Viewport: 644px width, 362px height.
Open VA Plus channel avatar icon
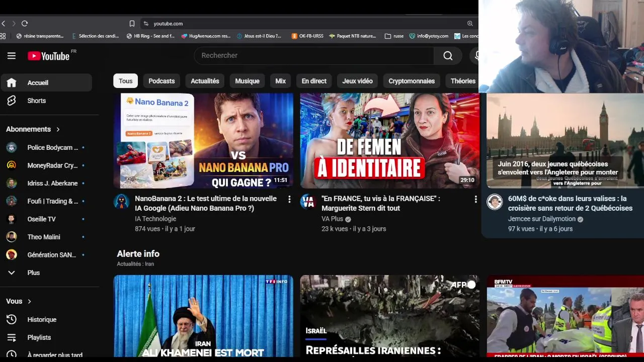pos(308,202)
